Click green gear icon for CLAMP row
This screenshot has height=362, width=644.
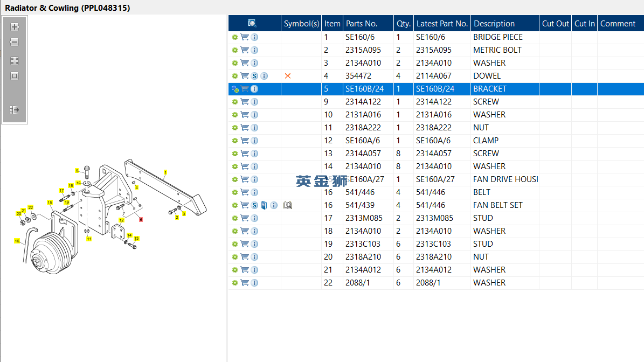(x=235, y=141)
